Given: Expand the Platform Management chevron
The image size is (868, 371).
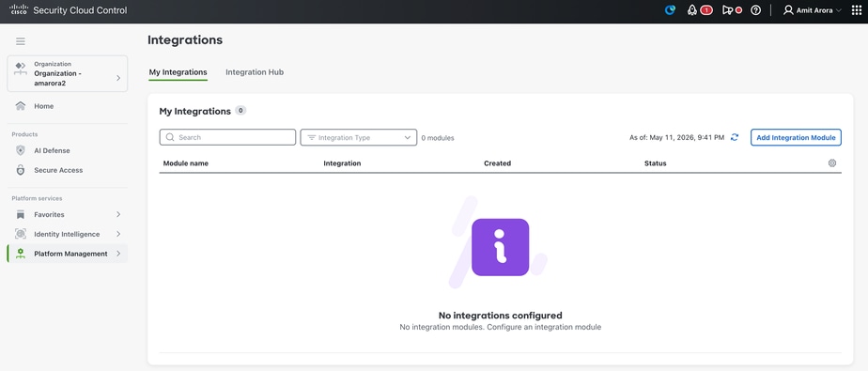Looking at the screenshot, I should coord(118,254).
